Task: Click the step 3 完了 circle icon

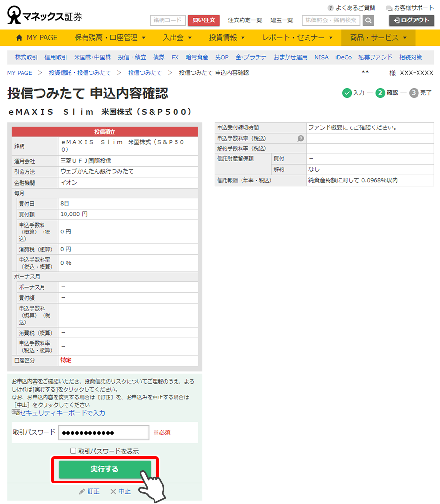Action: [414, 93]
